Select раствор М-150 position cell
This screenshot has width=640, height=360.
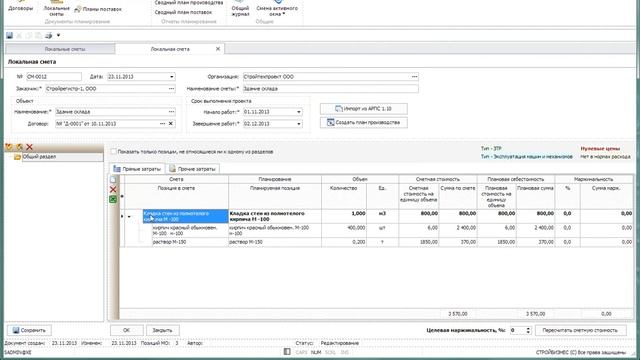point(190,242)
